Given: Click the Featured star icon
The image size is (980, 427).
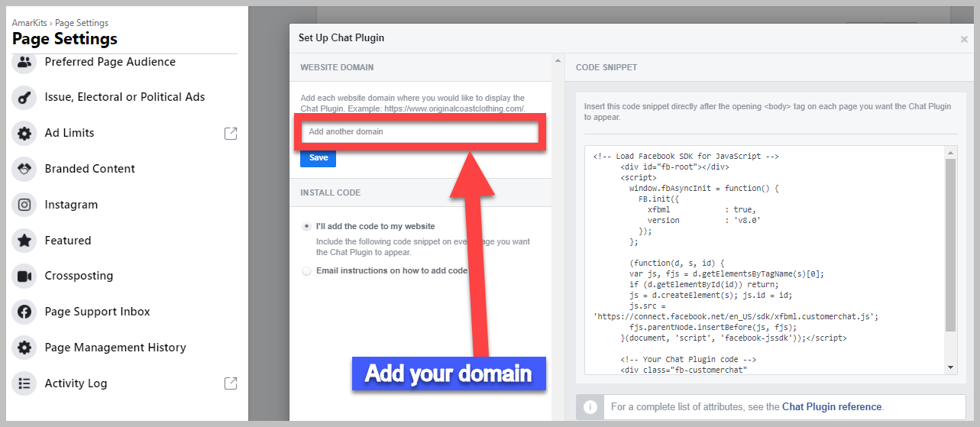Looking at the screenshot, I should 24,241.
